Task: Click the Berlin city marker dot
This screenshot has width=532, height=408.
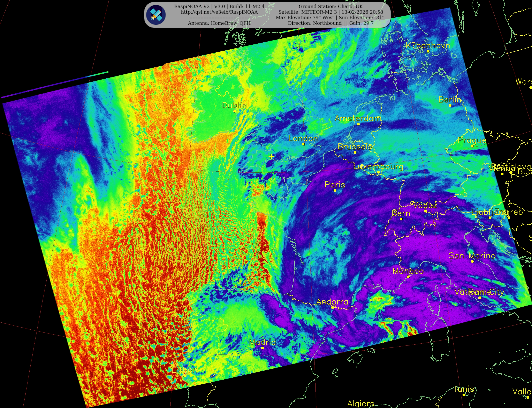Action: [450, 105]
